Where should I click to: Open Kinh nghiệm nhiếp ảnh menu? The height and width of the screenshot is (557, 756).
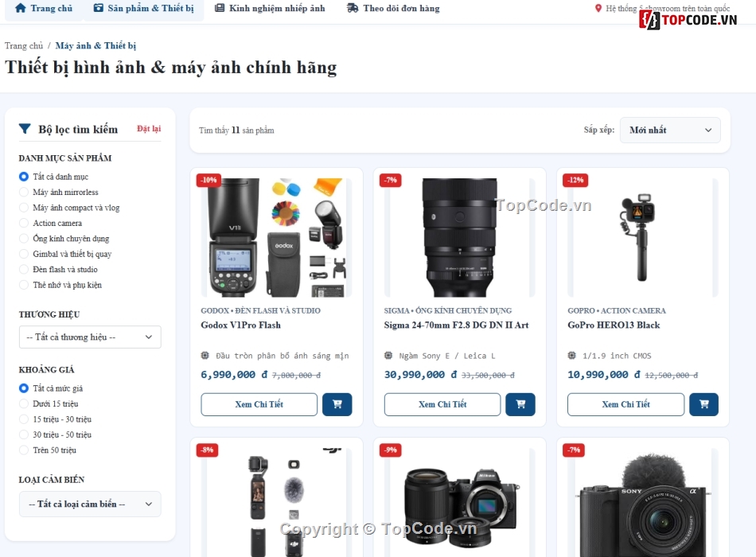coord(270,8)
